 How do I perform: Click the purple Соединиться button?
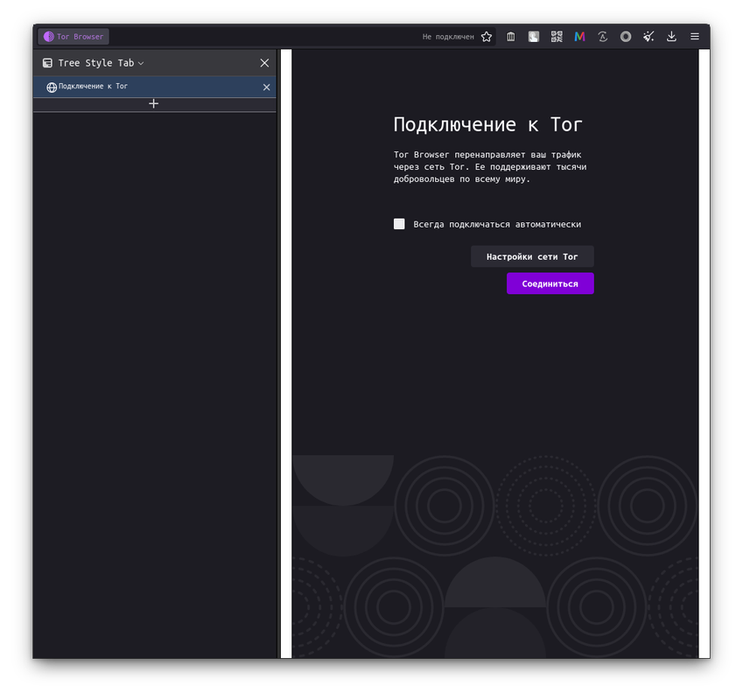point(550,283)
